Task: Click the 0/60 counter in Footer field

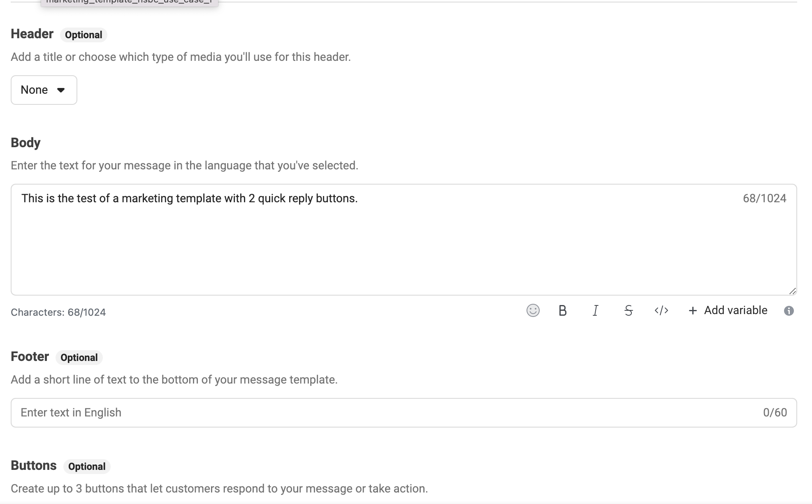Action: [775, 412]
